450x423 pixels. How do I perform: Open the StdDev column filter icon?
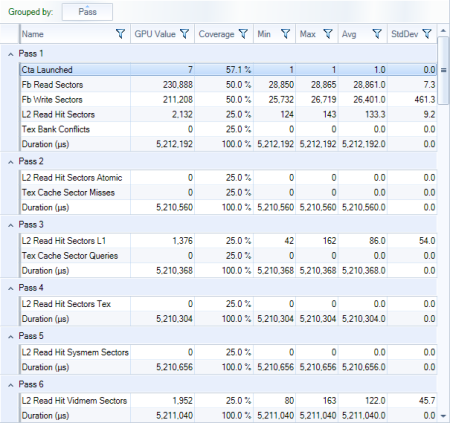pos(427,34)
